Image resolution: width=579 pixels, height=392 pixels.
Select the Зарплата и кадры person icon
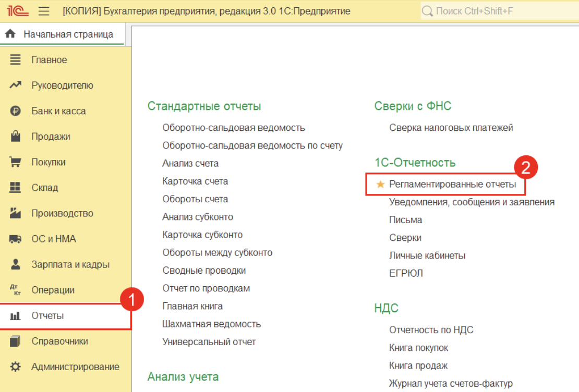tap(14, 264)
